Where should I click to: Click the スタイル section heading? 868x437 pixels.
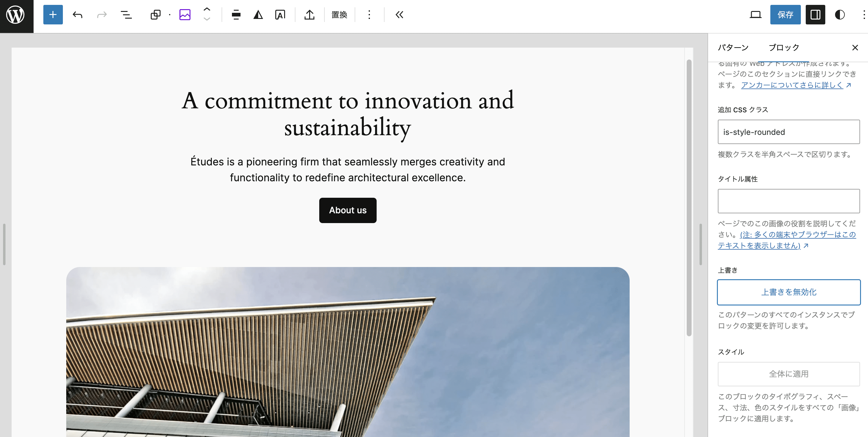pyautogui.click(x=731, y=352)
